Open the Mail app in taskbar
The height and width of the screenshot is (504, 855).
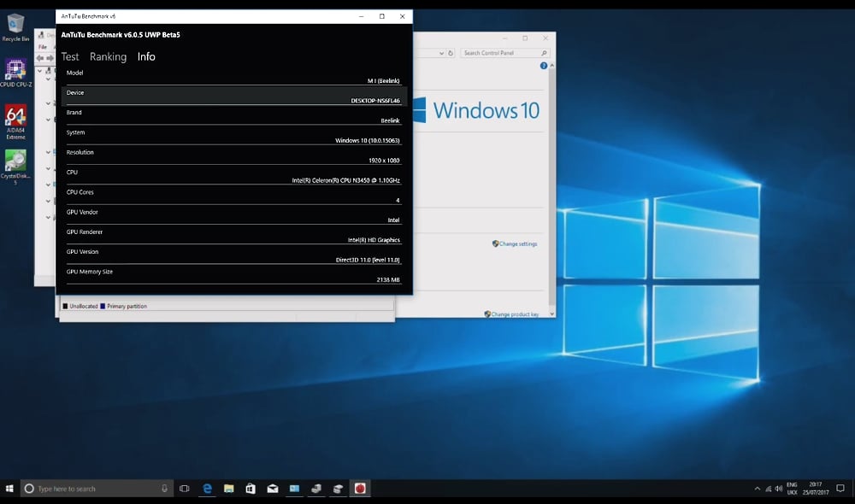273,489
